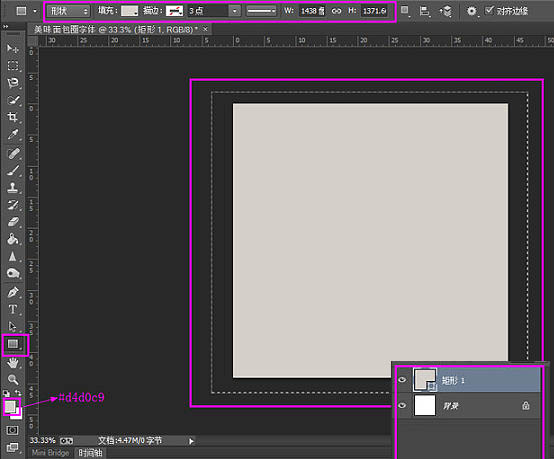Hide the 矩形 1 layer
The image size is (554, 459).
coord(402,380)
